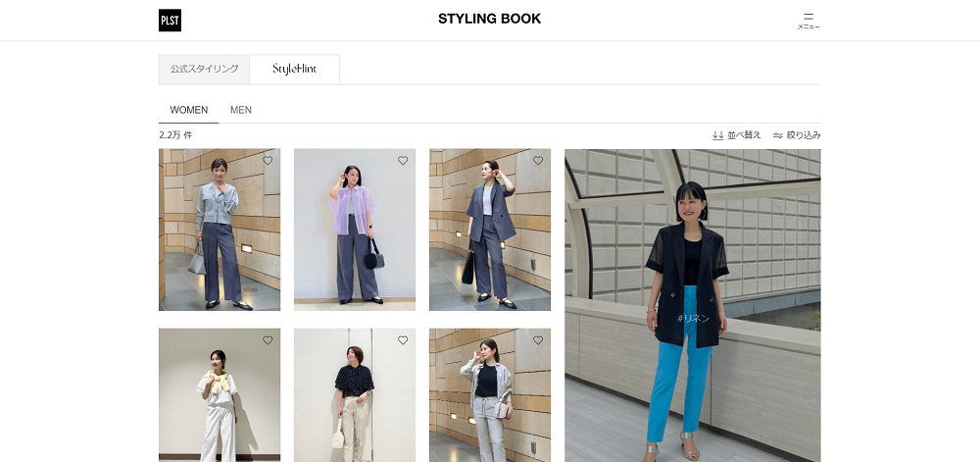Screen dimensions: 980x462
Task: Open the 並べ替え sort option
Action: pos(737,135)
